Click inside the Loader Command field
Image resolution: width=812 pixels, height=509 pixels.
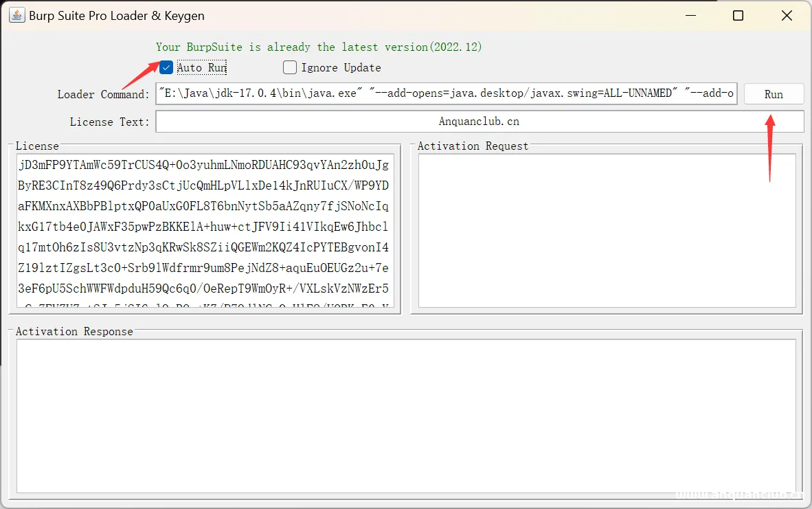click(x=447, y=93)
